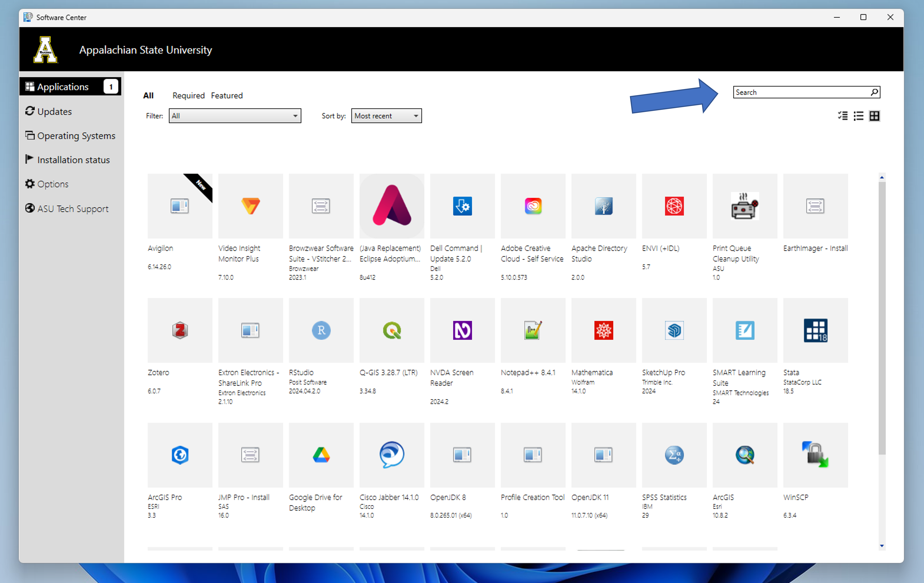This screenshot has height=583, width=924.
Task: Click the Stata app name text
Action: pyautogui.click(x=791, y=372)
